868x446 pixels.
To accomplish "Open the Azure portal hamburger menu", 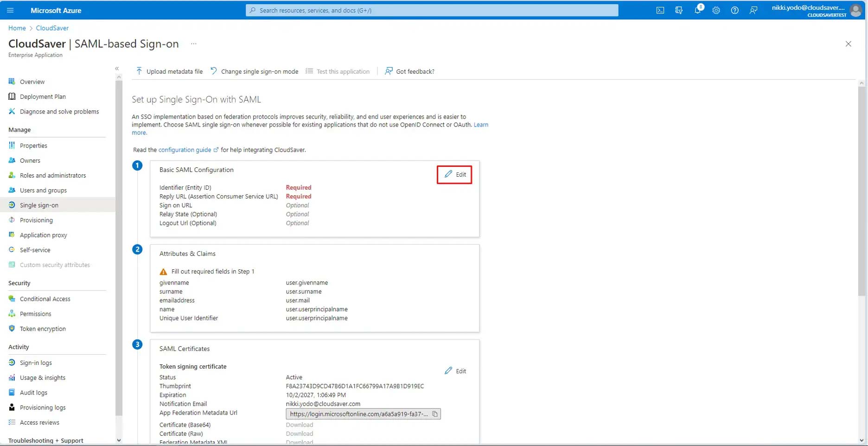I will pos(10,10).
